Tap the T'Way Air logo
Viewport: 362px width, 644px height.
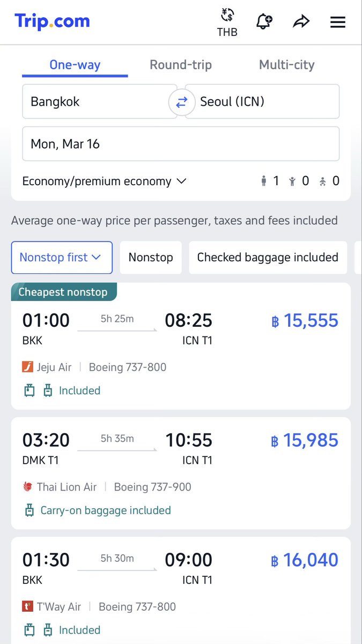click(x=28, y=607)
